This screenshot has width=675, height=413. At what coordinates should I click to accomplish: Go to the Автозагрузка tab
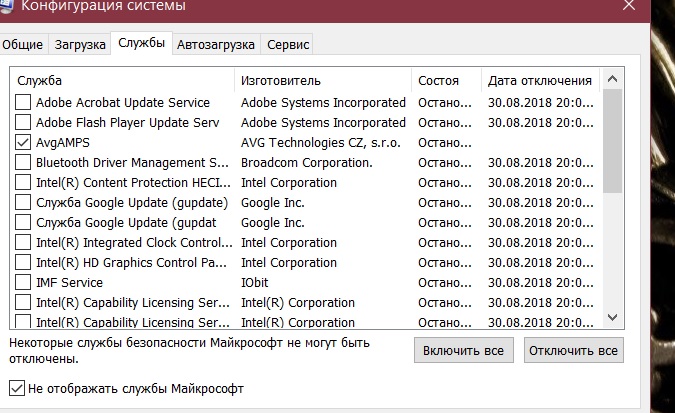point(216,45)
